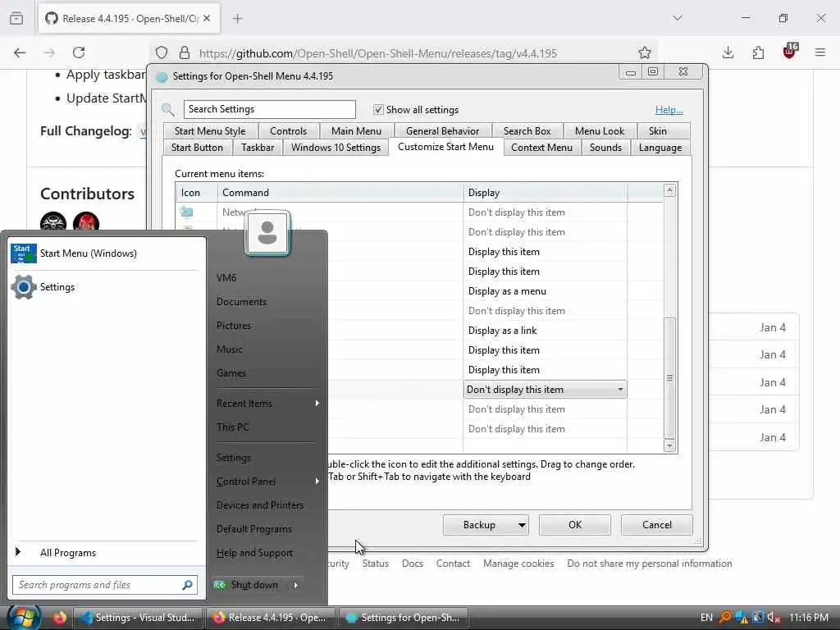Viewport: 840px width, 630px height.
Task: Switch to the Search Box tab
Action: (x=527, y=131)
